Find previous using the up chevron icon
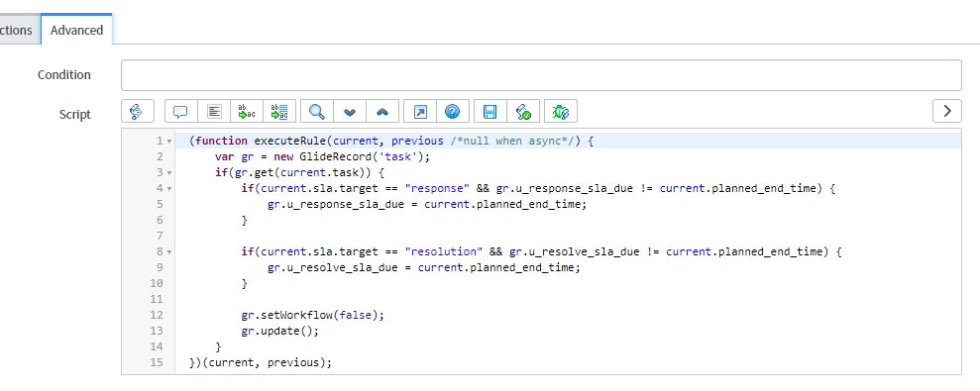980x391 pixels. pyautogui.click(x=382, y=112)
